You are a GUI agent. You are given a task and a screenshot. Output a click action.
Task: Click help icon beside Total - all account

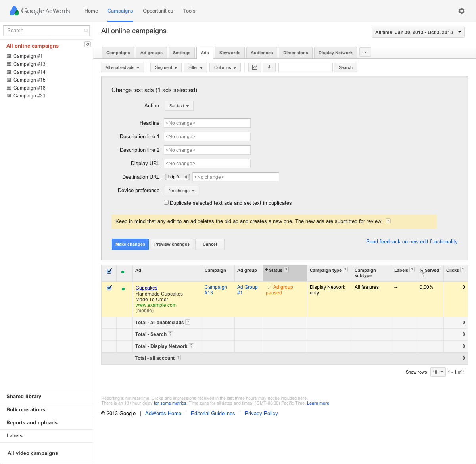coord(178,358)
